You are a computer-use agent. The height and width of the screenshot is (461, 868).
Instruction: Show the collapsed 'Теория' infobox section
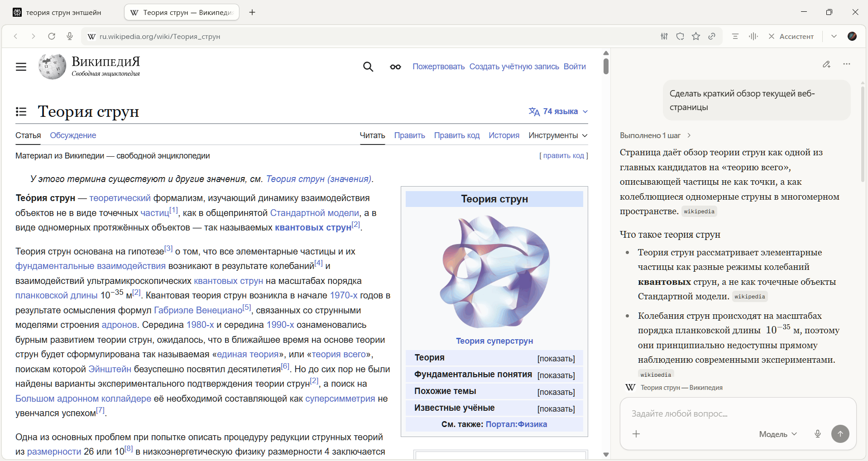pos(556,359)
